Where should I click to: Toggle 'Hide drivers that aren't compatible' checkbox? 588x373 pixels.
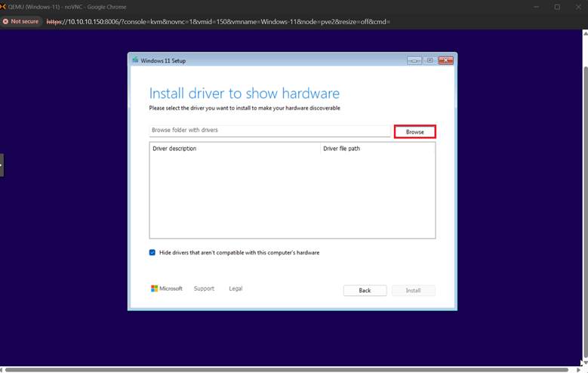152,253
